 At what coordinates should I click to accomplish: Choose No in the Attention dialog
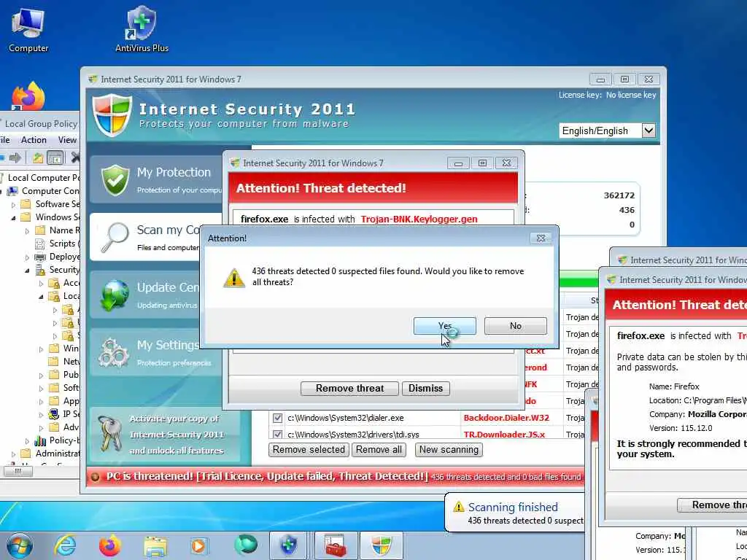(516, 326)
